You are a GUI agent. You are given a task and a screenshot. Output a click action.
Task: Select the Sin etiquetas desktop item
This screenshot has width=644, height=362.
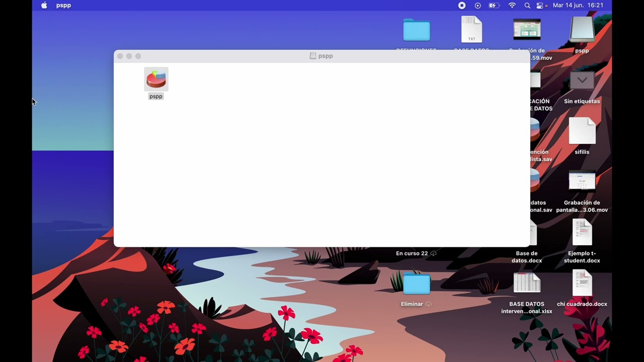point(582,81)
